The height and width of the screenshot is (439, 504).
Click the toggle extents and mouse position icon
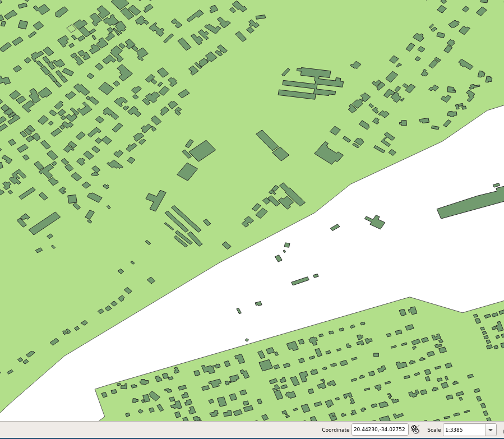tap(415, 429)
